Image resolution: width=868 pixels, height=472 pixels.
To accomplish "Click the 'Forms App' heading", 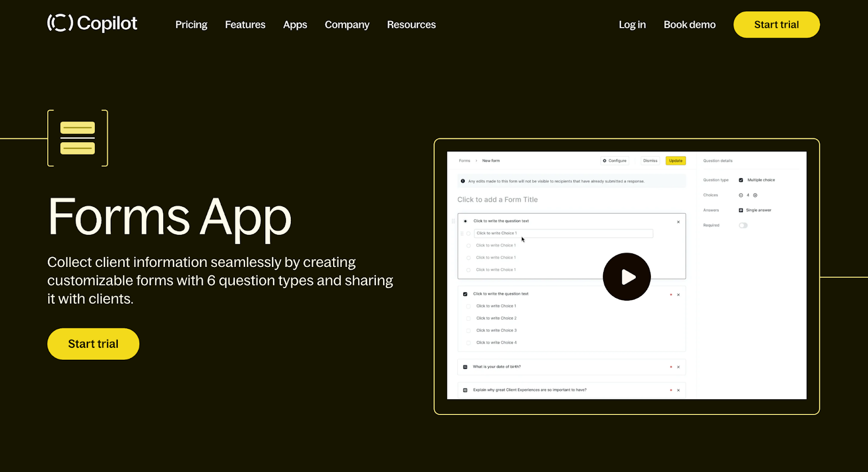I will tap(170, 218).
